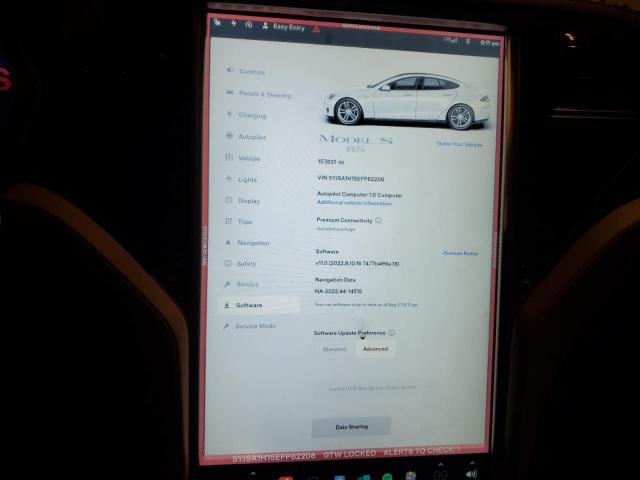The width and height of the screenshot is (640, 480).
Task: Open the Service menu
Action: 241,284
